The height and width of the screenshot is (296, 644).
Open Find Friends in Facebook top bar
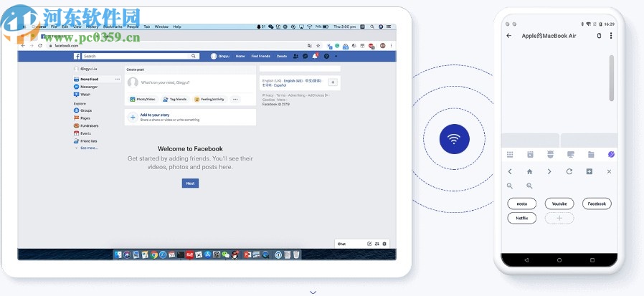pyautogui.click(x=261, y=56)
